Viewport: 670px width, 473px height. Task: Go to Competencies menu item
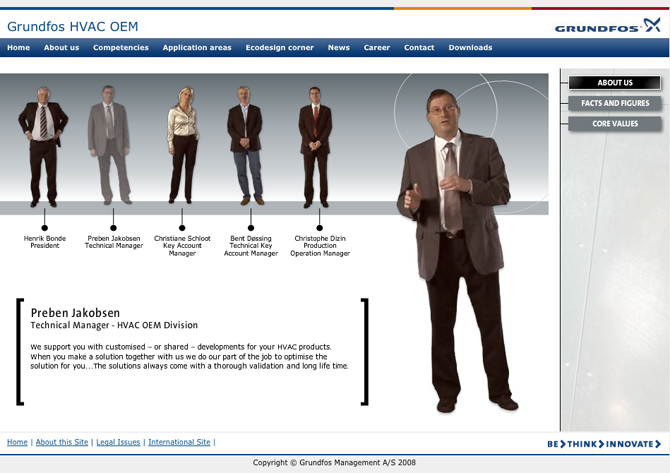pyautogui.click(x=121, y=47)
